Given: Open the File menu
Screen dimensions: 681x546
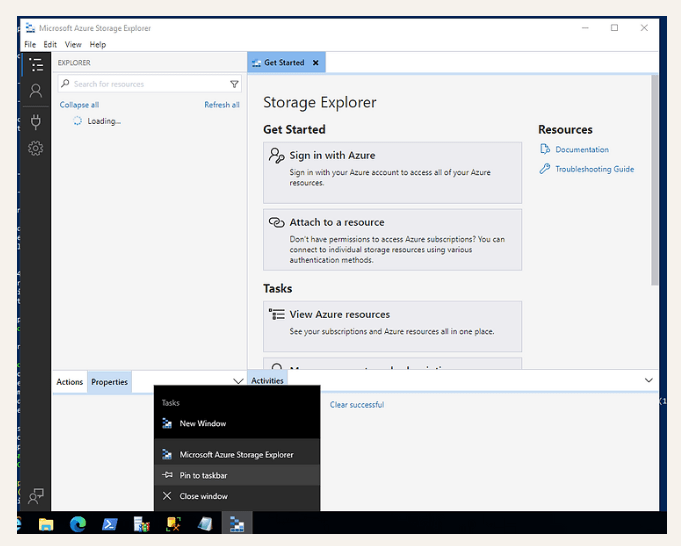Looking at the screenshot, I should click(30, 44).
